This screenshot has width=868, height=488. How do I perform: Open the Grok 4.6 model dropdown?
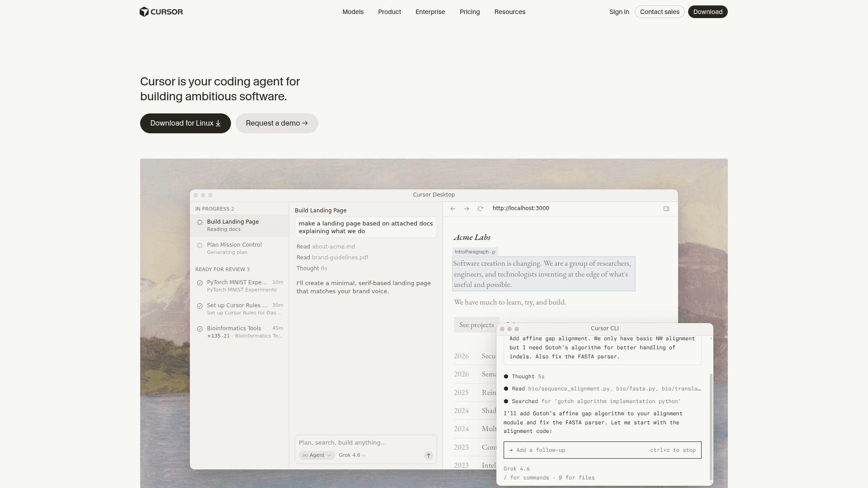tap(353, 455)
